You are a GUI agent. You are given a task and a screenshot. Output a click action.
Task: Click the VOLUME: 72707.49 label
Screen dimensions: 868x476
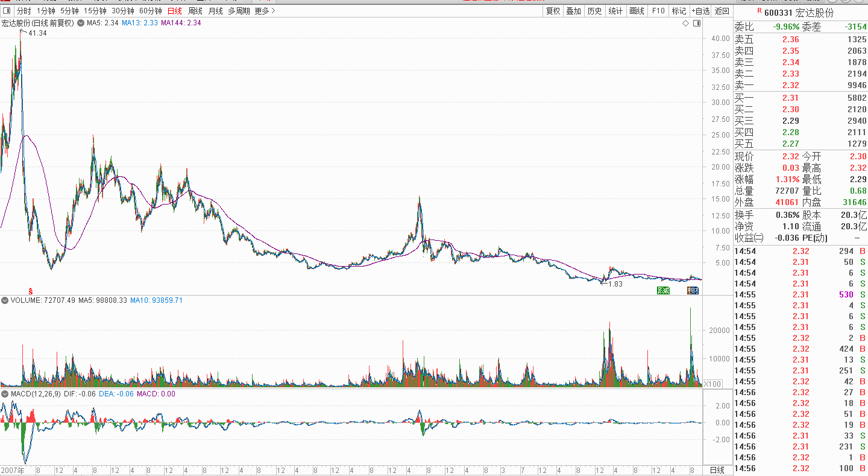click(43, 300)
